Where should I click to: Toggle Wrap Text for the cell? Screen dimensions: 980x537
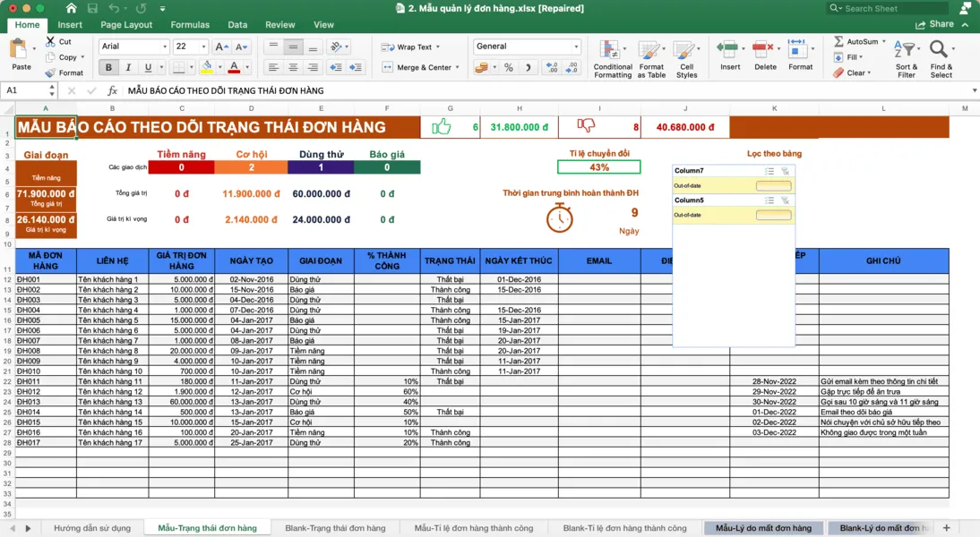point(408,47)
